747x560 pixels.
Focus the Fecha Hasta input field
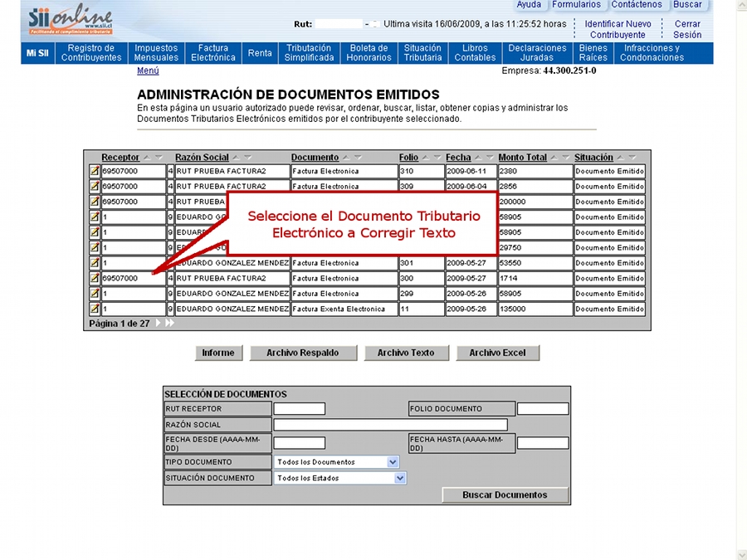[x=543, y=443]
